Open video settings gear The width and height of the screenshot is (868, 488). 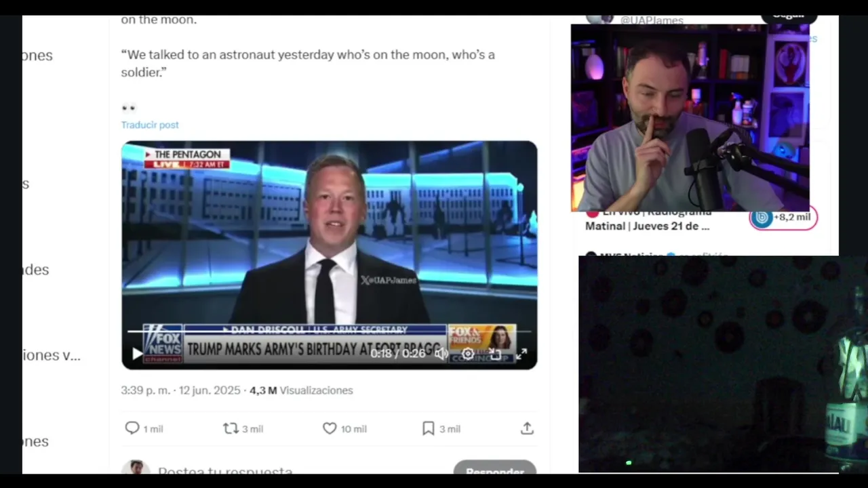(x=468, y=354)
